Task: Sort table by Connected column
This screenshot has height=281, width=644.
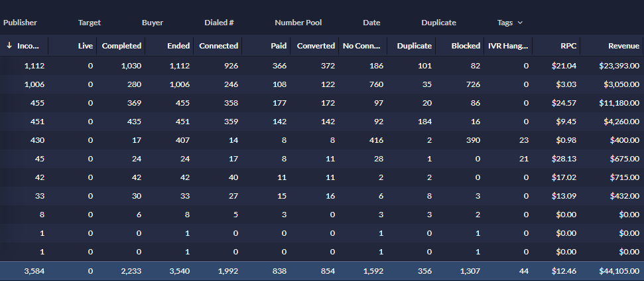Action: coord(218,46)
